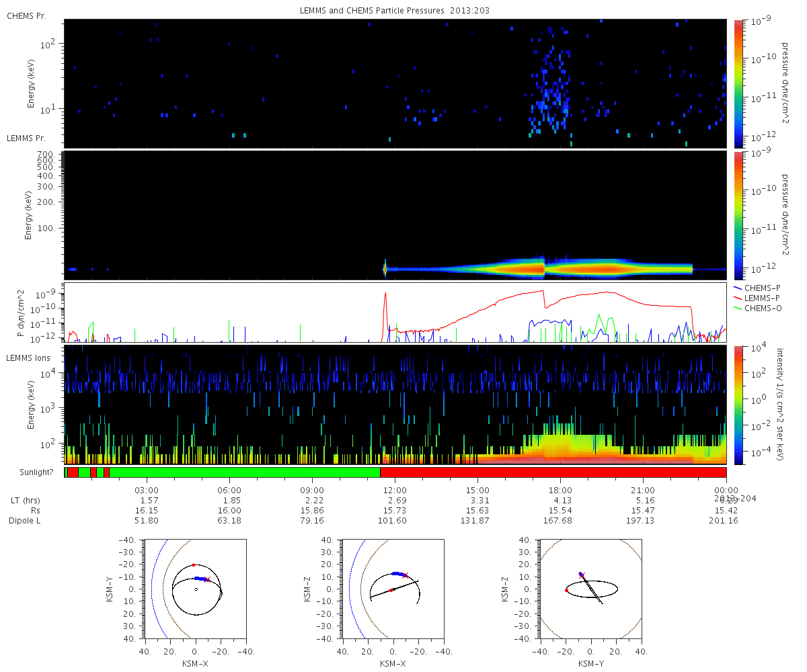
Task: Click the orange LEMMS pressure band at 18:00
Action: pos(560,269)
